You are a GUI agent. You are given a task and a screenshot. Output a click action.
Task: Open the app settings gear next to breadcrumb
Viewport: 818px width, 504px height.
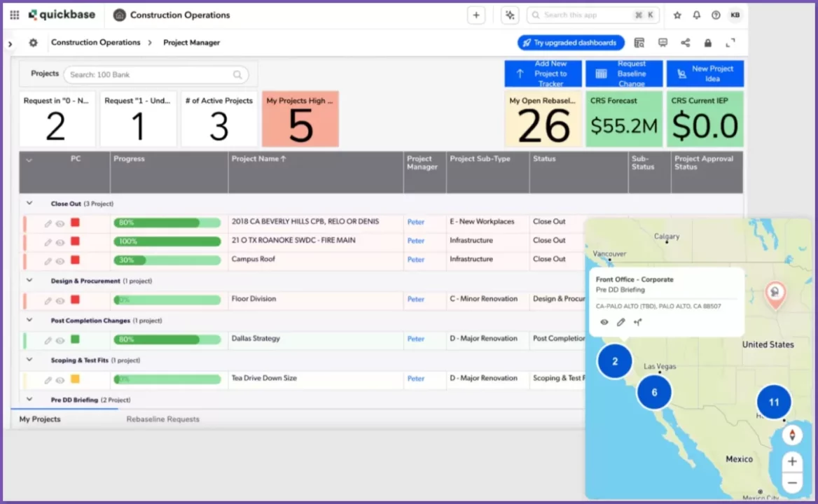click(x=32, y=43)
